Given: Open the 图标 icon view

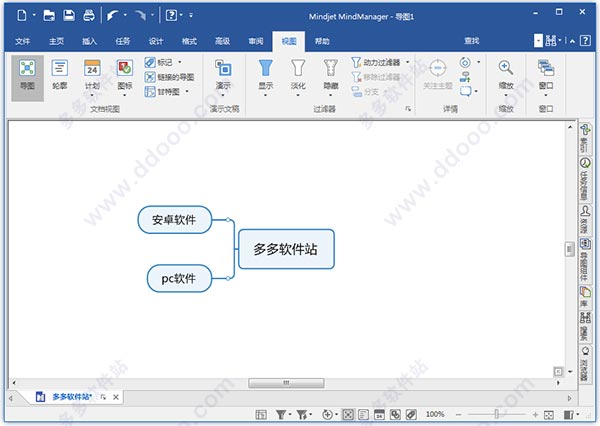Looking at the screenshot, I should pos(125,77).
